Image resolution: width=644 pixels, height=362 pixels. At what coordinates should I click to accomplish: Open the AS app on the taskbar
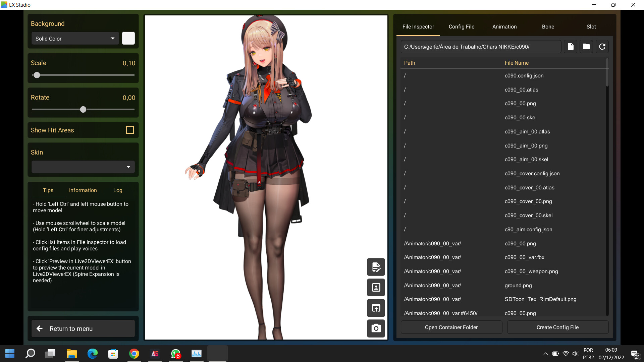[x=155, y=353]
